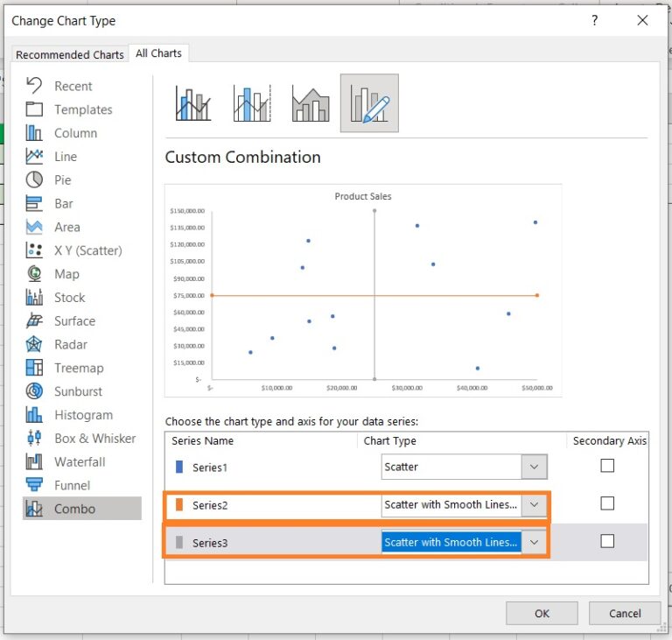
Task: Switch to the All Charts tab
Action: 158,53
